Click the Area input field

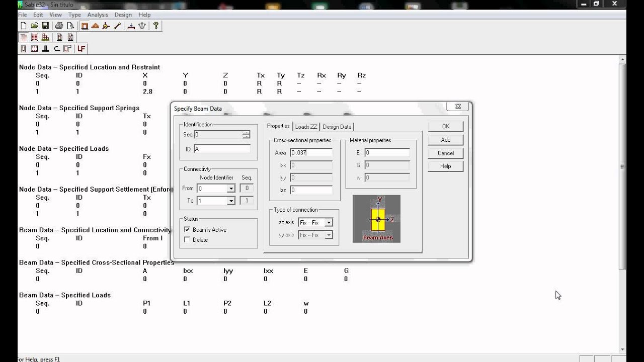tap(311, 152)
